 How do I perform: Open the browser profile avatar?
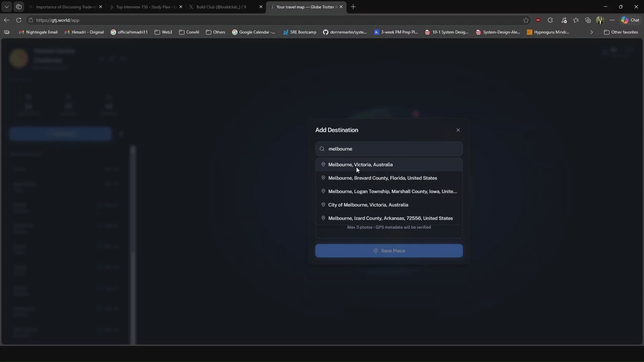tap(600, 20)
